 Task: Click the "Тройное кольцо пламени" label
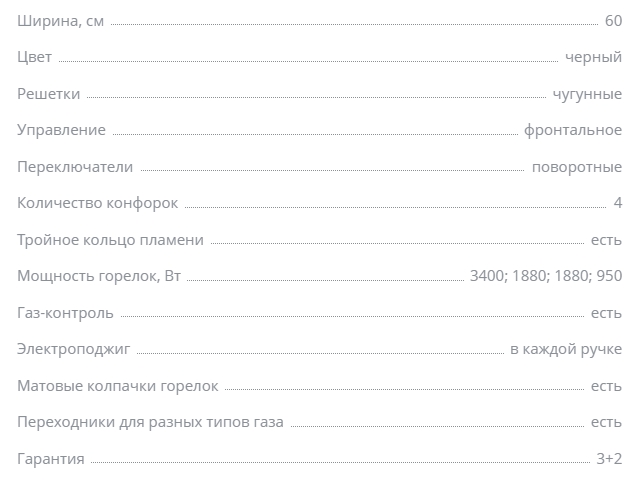click(111, 240)
